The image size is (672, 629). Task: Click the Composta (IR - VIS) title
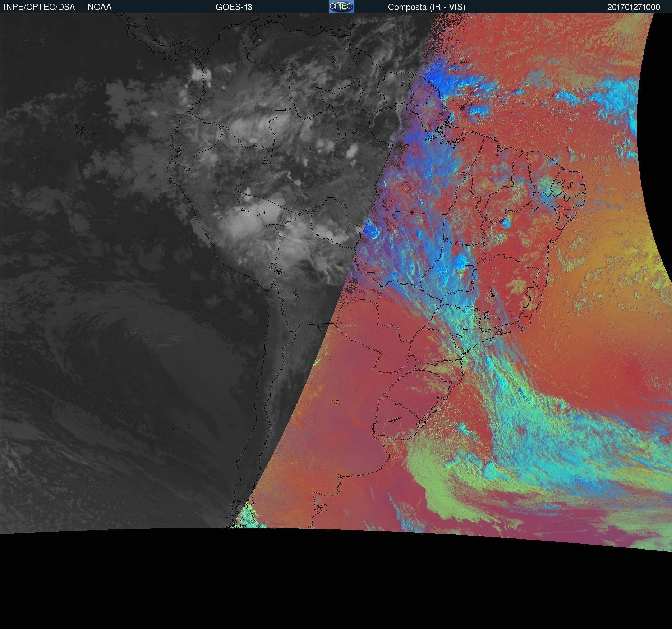click(x=427, y=7)
